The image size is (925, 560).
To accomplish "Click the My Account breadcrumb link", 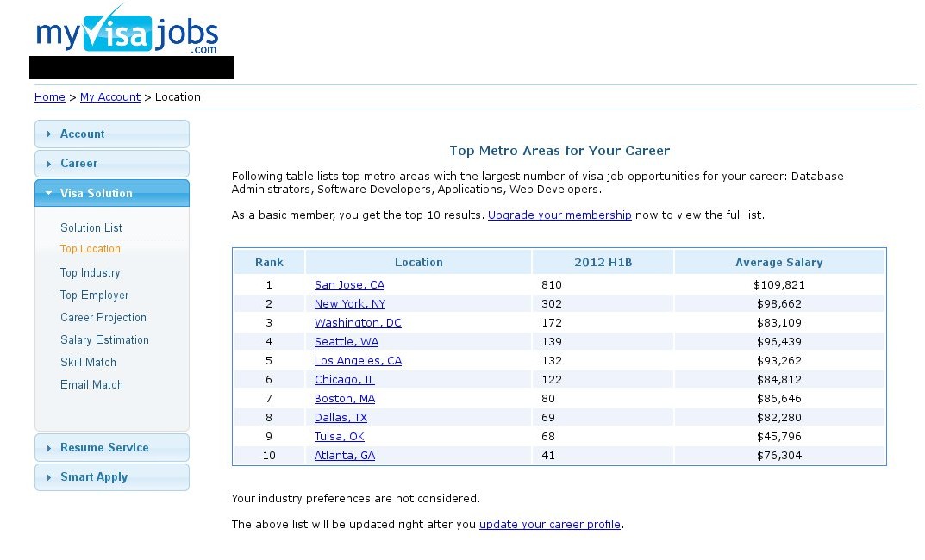I will pos(109,97).
